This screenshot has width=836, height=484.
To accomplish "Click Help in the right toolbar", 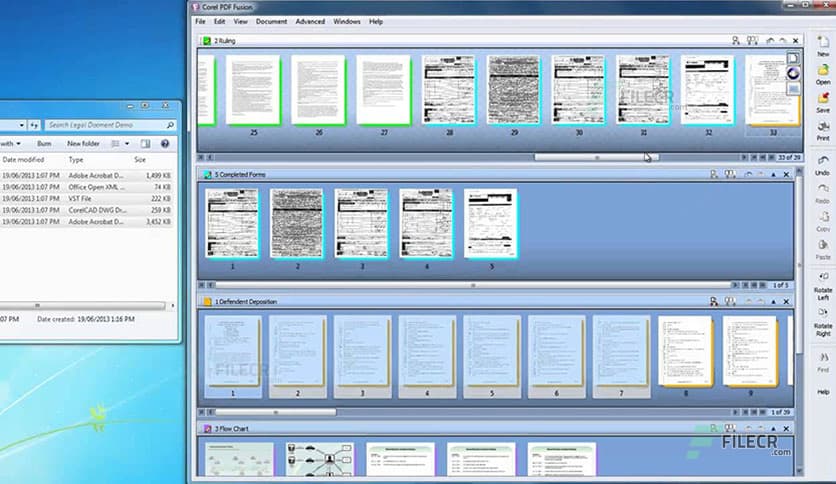I will (x=823, y=392).
